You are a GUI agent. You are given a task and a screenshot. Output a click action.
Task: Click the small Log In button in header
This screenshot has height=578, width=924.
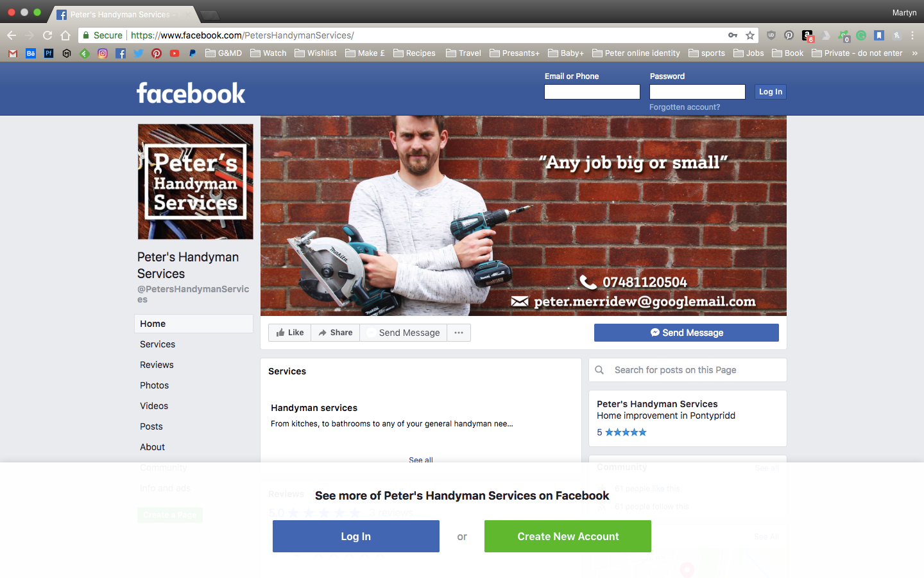771,92
